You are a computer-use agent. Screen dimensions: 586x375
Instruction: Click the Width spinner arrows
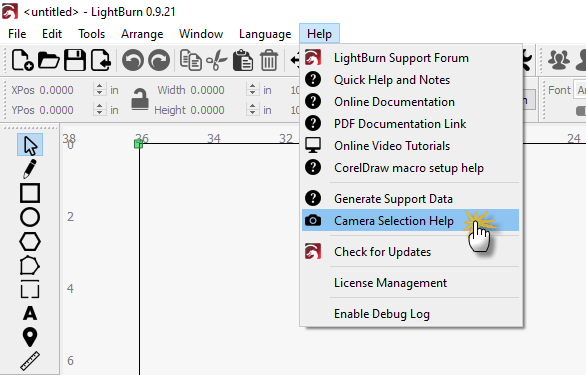click(252, 90)
